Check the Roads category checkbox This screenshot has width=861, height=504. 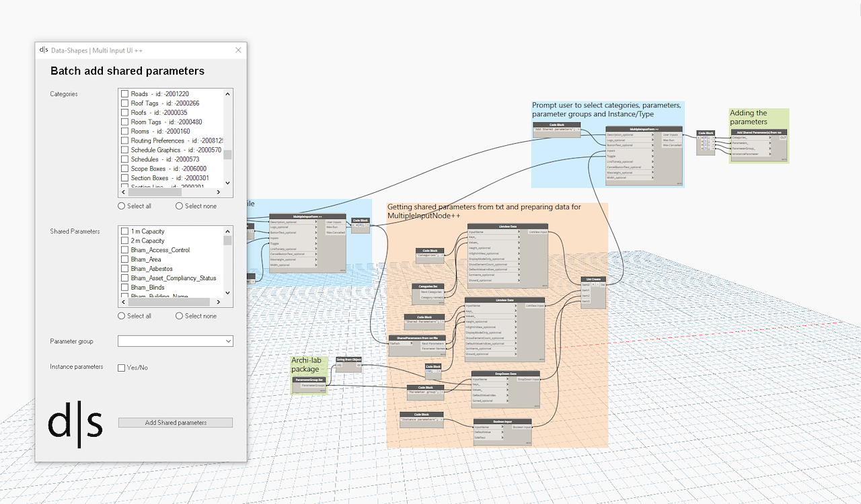pos(124,94)
